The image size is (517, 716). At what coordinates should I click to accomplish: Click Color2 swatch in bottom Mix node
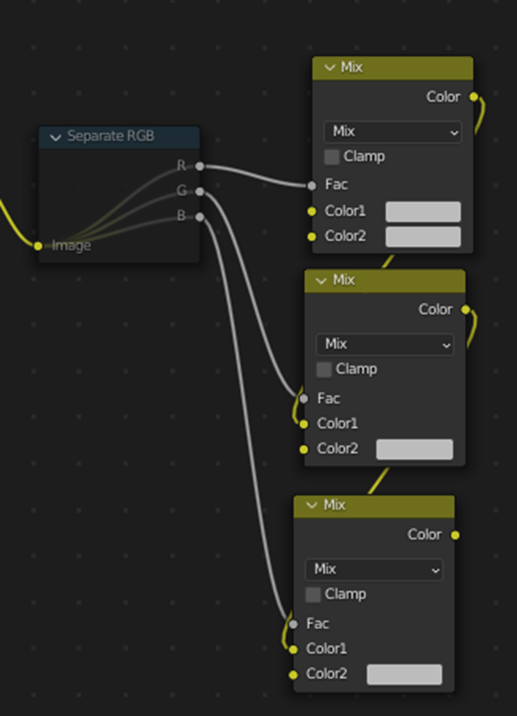pos(404,674)
